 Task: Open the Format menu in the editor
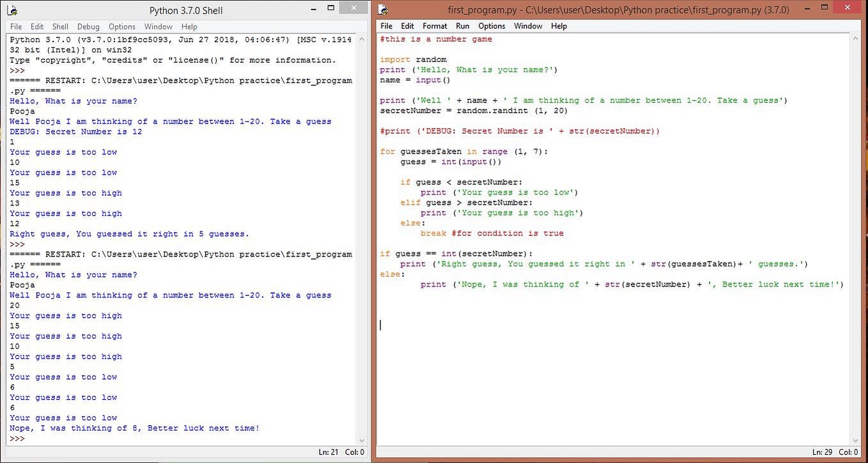(x=435, y=26)
